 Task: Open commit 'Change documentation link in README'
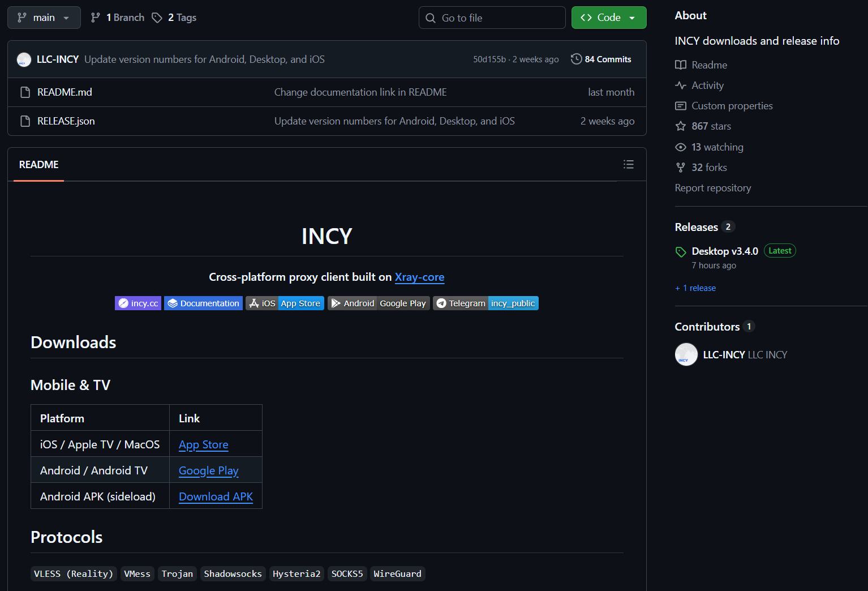(x=360, y=92)
